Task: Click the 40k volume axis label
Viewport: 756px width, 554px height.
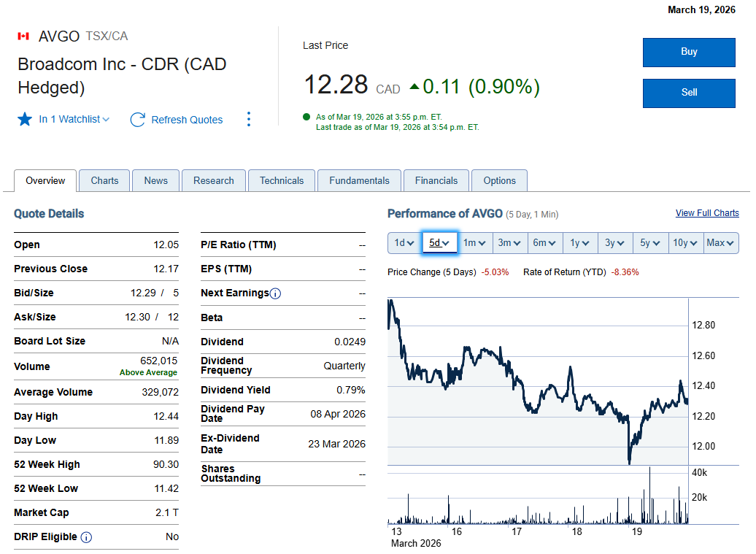Action: (700, 473)
